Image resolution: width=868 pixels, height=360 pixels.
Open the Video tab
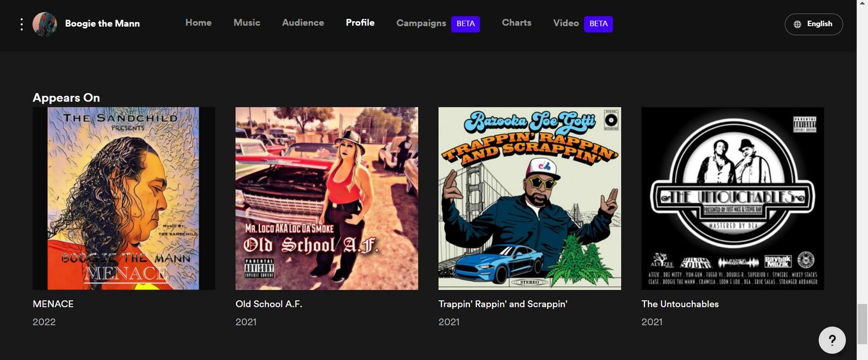(566, 23)
